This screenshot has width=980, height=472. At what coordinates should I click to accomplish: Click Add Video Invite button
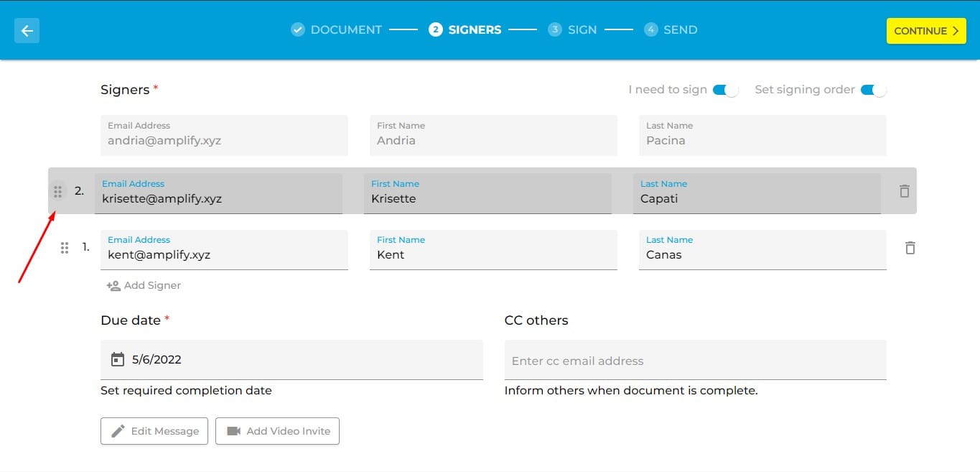277,431
